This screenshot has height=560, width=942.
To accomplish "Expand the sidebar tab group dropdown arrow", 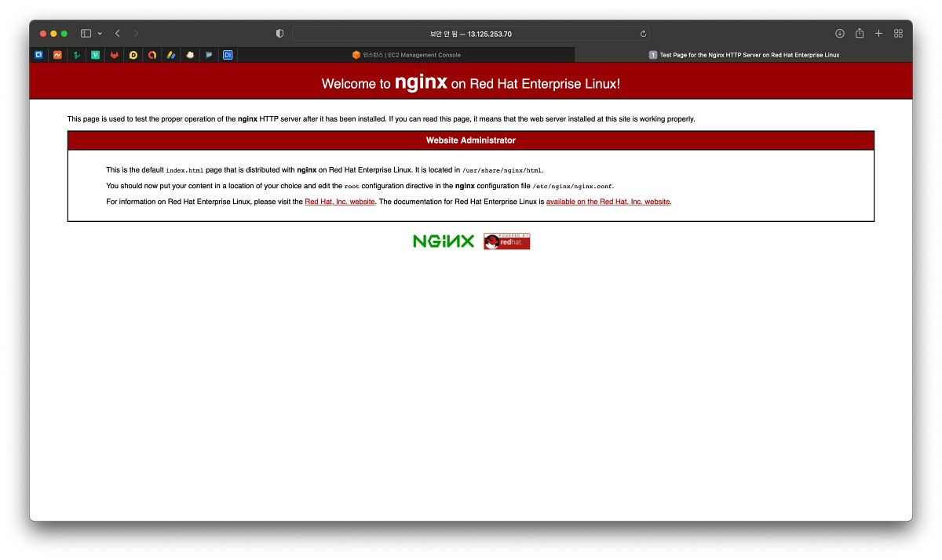I will pyautogui.click(x=100, y=34).
